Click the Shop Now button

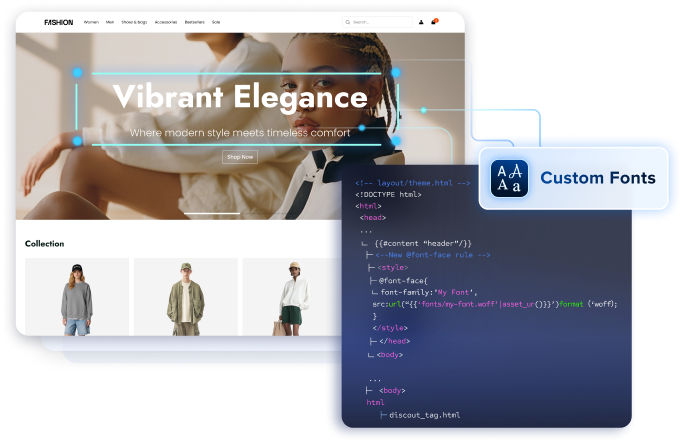point(240,157)
